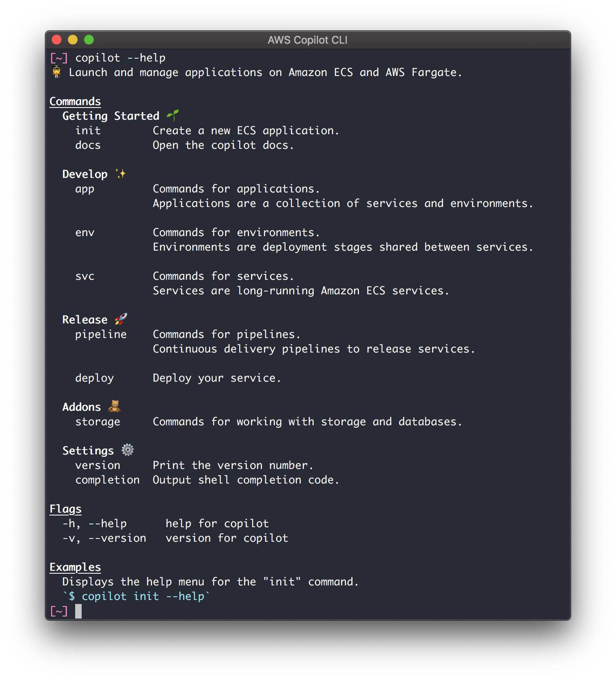616x680 pixels.
Task: Click 'Print the version number.' description
Action: (x=233, y=465)
